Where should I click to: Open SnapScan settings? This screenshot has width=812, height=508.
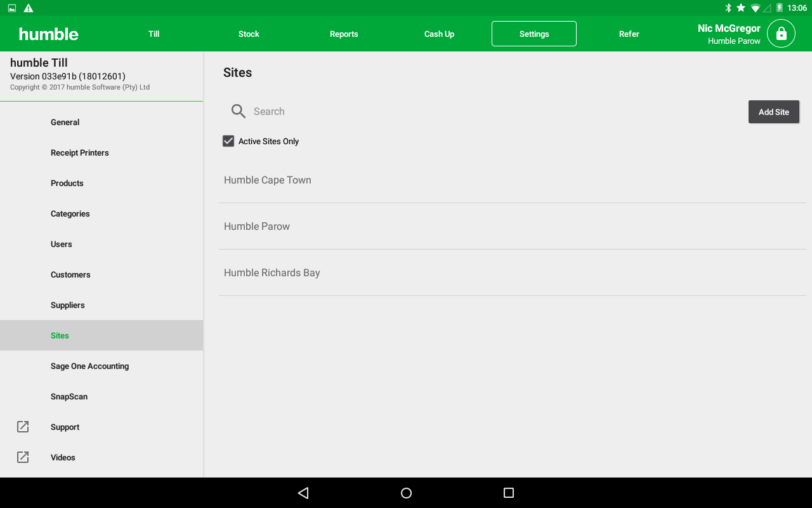101,396
